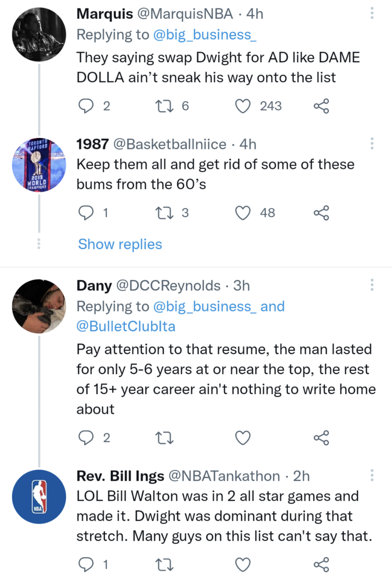Open more options for the 1987 tweet
Viewport: 392px width, 584px height.
click(x=372, y=143)
